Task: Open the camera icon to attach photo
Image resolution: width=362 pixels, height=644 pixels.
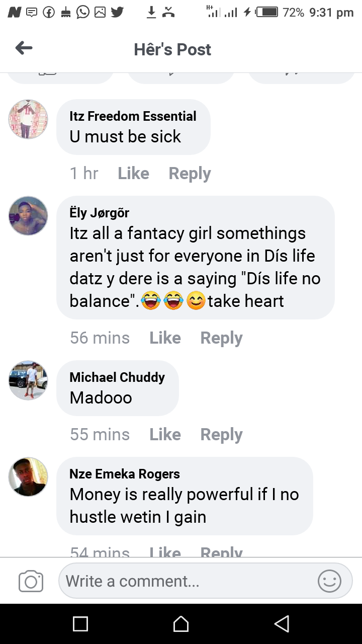Action: pyautogui.click(x=31, y=582)
